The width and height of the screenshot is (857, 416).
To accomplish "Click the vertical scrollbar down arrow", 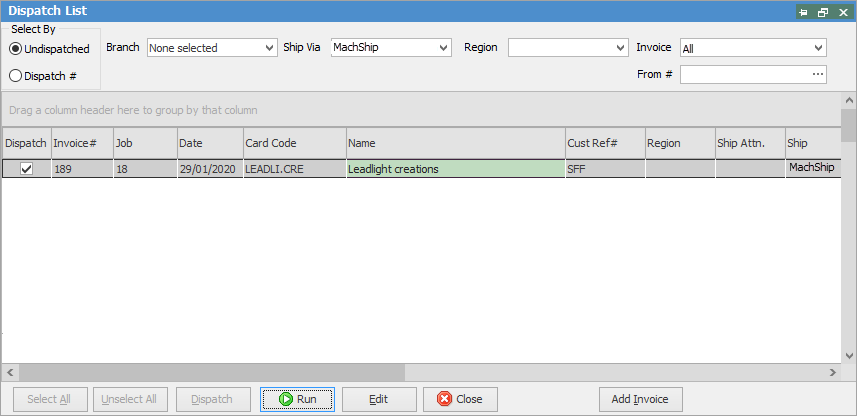I will (848, 355).
